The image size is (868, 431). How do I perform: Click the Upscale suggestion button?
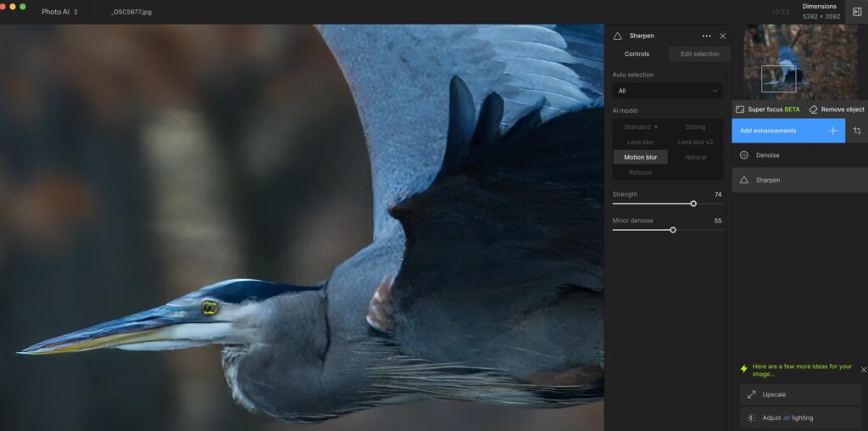point(800,395)
